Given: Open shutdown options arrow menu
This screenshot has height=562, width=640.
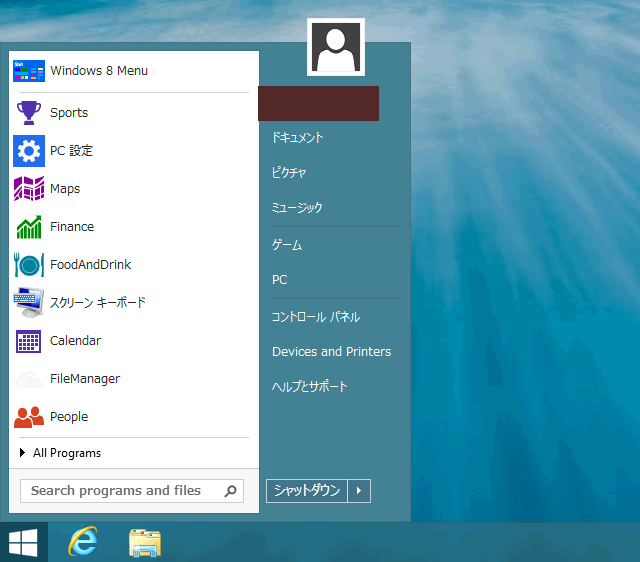Looking at the screenshot, I should 359,491.
